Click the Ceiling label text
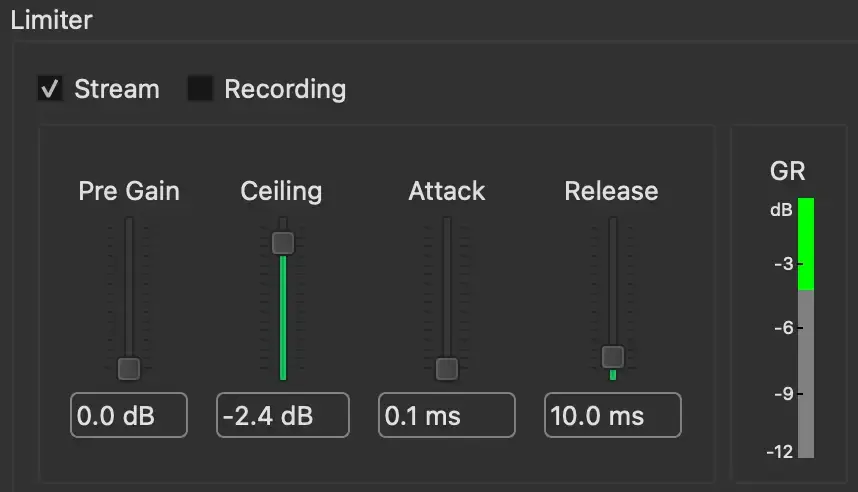Image resolution: width=858 pixels, height=492 pixels. pos(282,191)
